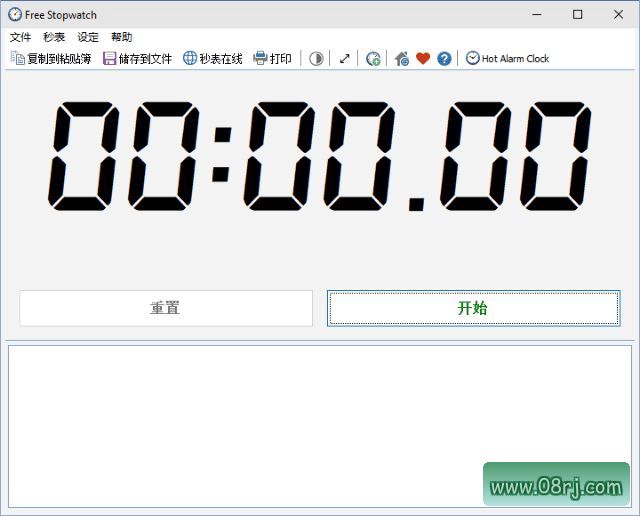Click the home page house icon
Screen dimensions: 640x516
pyautogui.click(x=402, y=59)
